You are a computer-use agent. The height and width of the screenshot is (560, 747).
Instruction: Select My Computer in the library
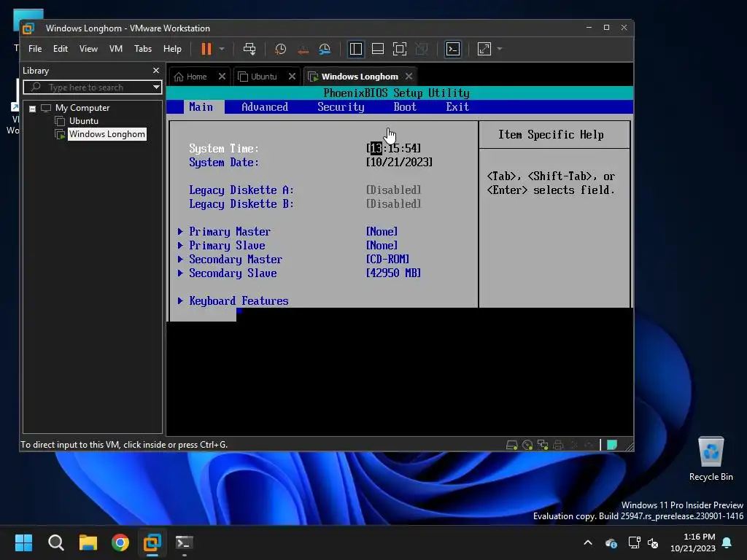click(x=82, y=108)
